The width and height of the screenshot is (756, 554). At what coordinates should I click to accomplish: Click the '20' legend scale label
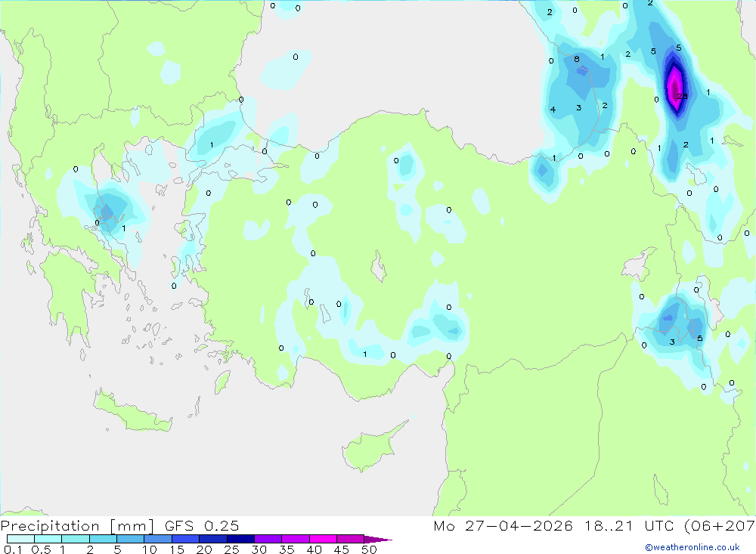point(204,549)
